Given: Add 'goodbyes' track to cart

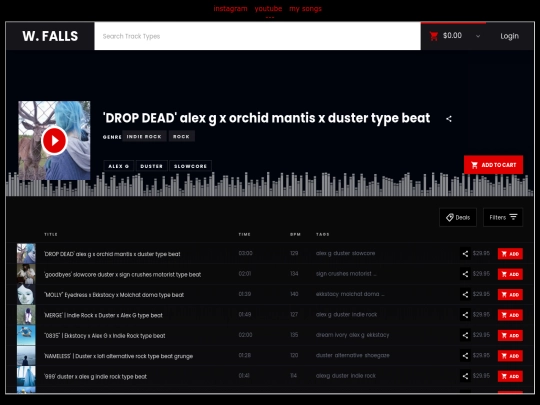Looking at the screenshot, I should pos(510,274).
